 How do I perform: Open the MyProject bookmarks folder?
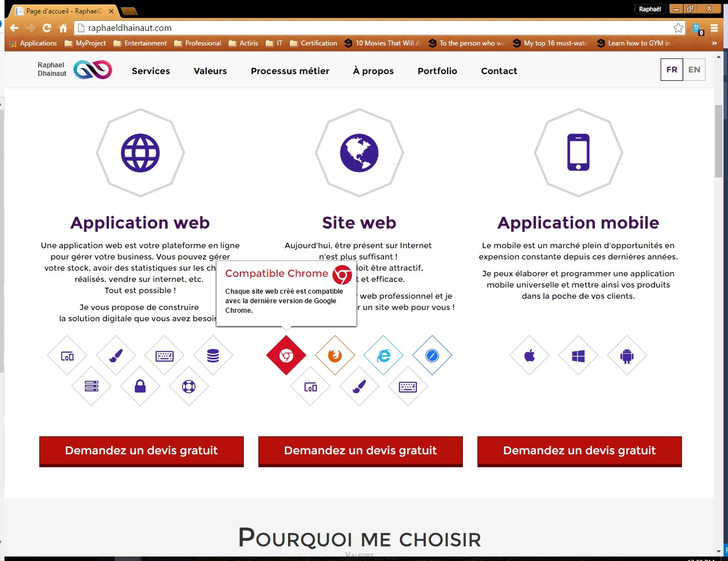pos(85,43)
